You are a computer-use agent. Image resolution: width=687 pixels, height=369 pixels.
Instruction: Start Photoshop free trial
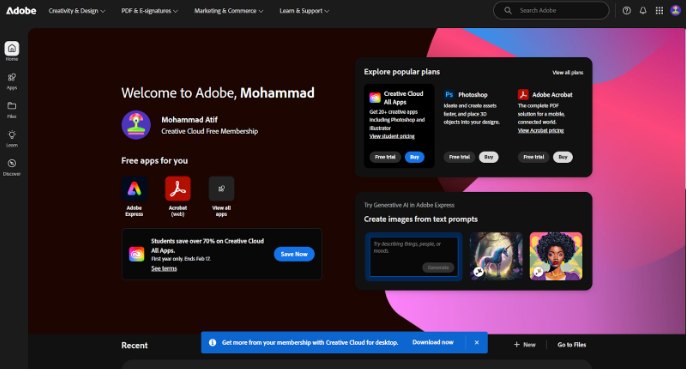tap(459, 157)
